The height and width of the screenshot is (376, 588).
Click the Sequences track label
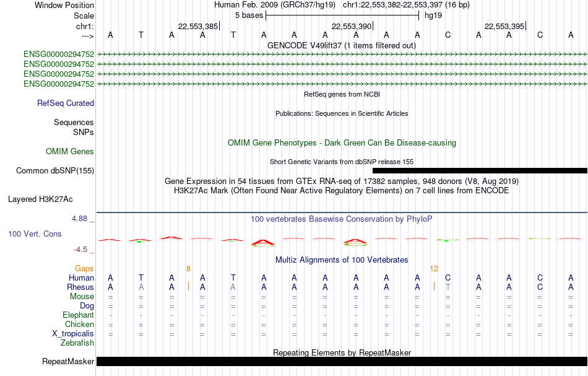click(x=74, y=122)
